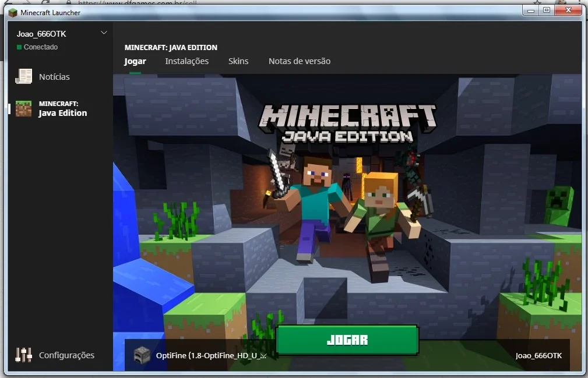This screenshot has height=378, width=588.
Task: Expand the Joao_666OTK account dropdown chevron
Action: [x=104, y=33]
